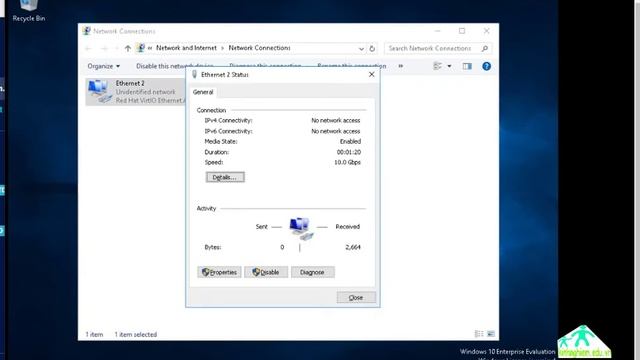Click the Forward arrow in Network Connections
The height and width of the screenshot is (360, 640).
pos(104,49)
